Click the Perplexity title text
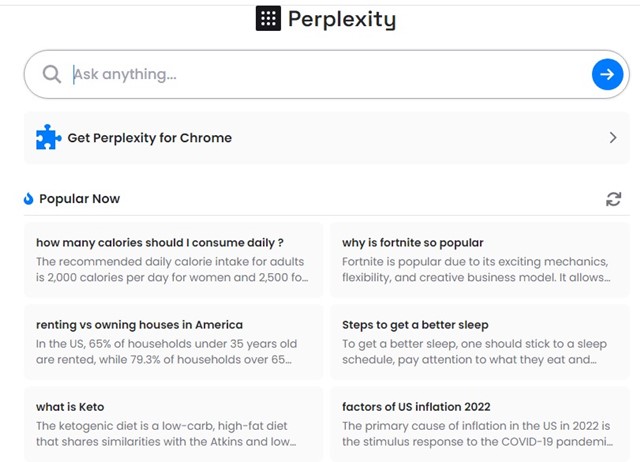Image resolution: width=640 pixels, height=462 pixels. tap(342, 19)
